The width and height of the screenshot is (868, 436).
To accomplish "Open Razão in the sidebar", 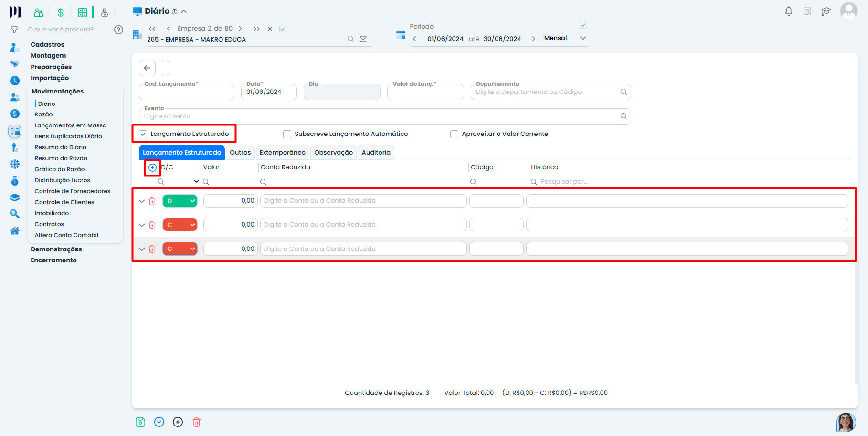I will click(x=43, y=114).
